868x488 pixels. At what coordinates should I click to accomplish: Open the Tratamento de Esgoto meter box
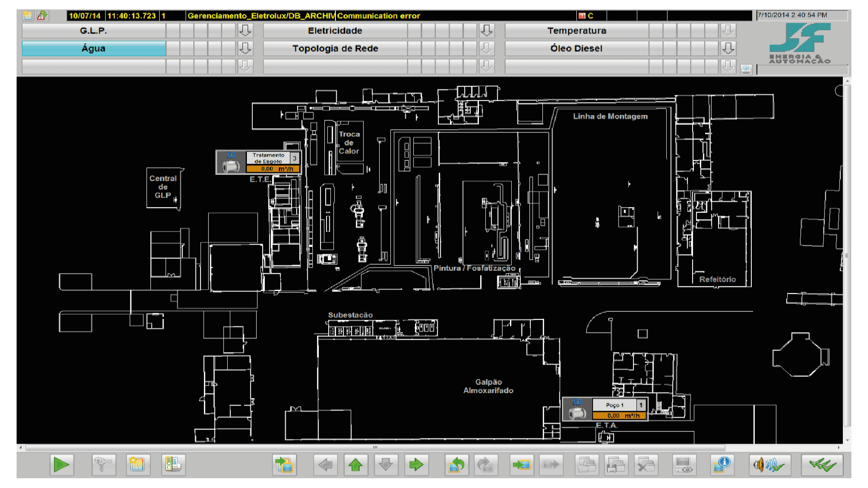pyautogui.click(x=259, y=162)
